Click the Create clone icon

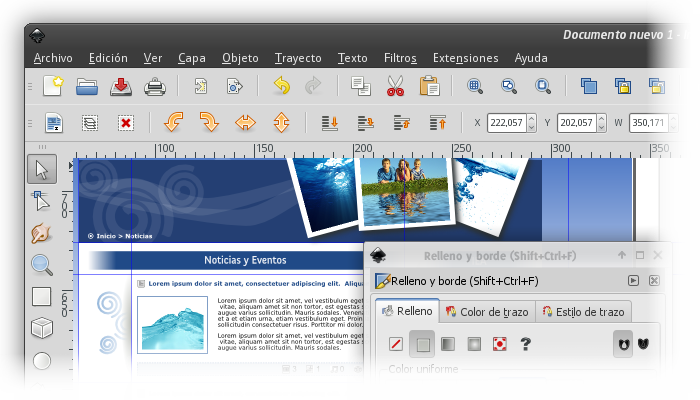623,86
